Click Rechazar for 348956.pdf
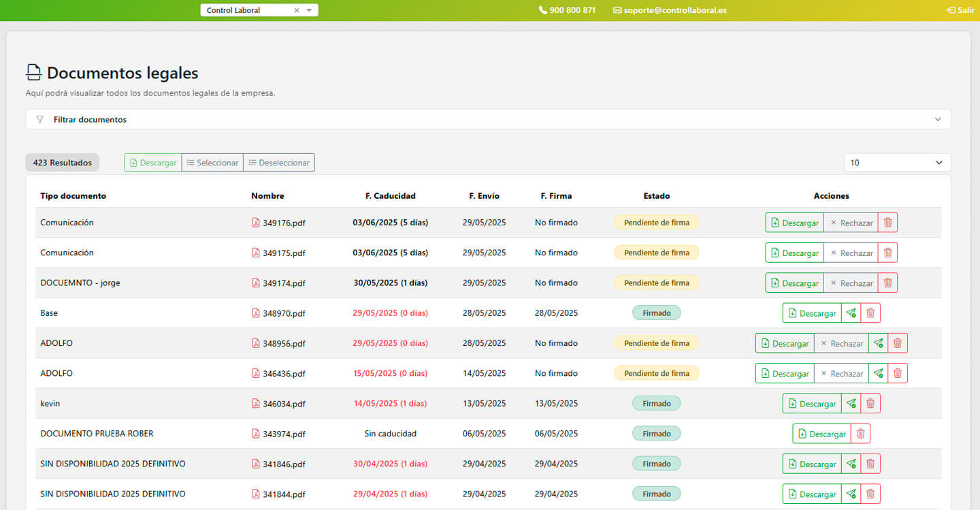 point(841,343)
